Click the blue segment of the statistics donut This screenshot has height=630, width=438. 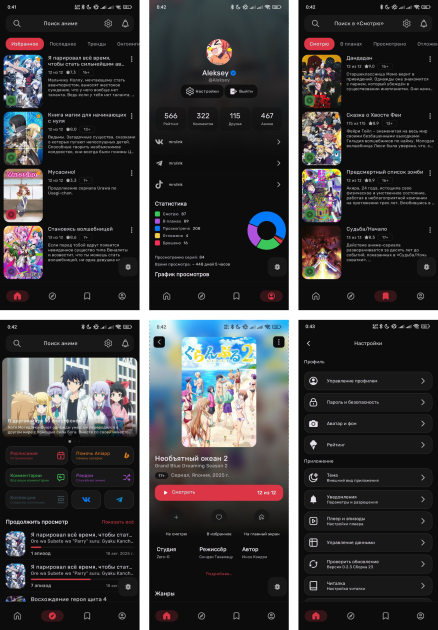click(270, 221)
